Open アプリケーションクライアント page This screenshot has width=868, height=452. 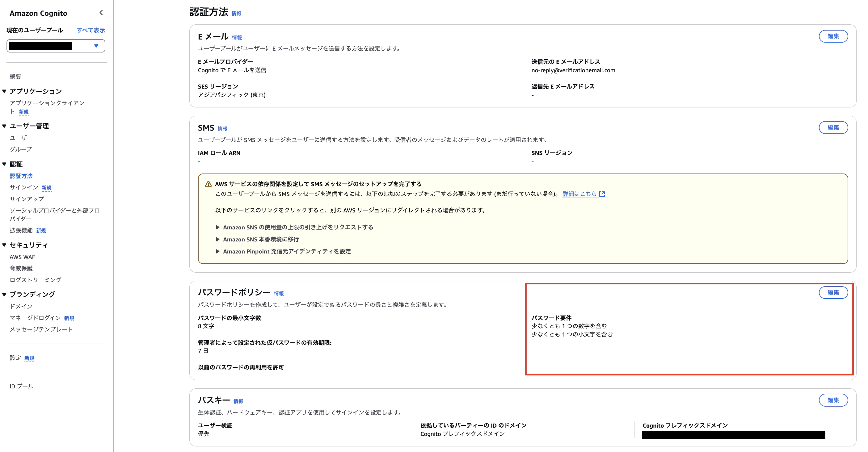47,107
